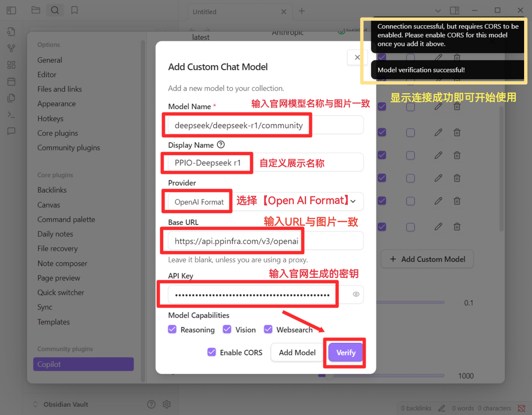532x415 pixels.
Task: Open the search magnifier icon
Action: [x=55, y=10]
